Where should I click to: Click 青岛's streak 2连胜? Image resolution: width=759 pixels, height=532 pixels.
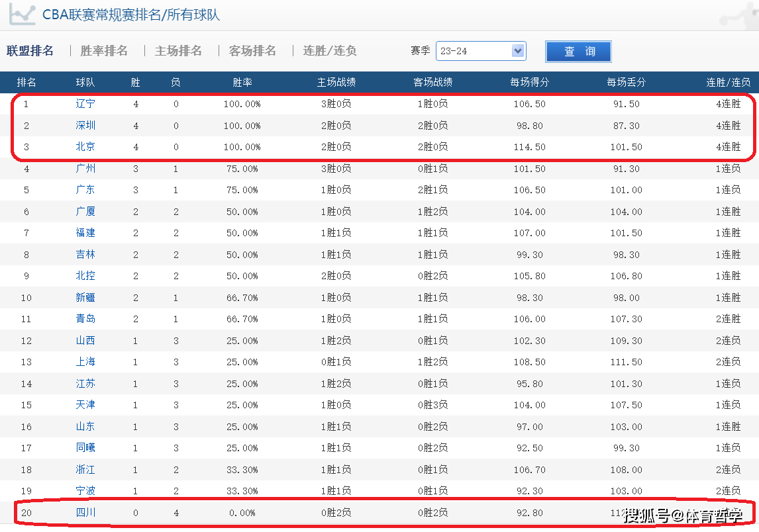pyautogui.click(x=728, y=319)
